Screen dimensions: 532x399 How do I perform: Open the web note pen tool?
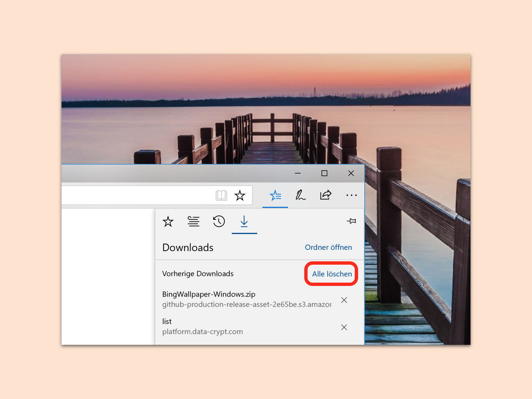tap(301, 195)
